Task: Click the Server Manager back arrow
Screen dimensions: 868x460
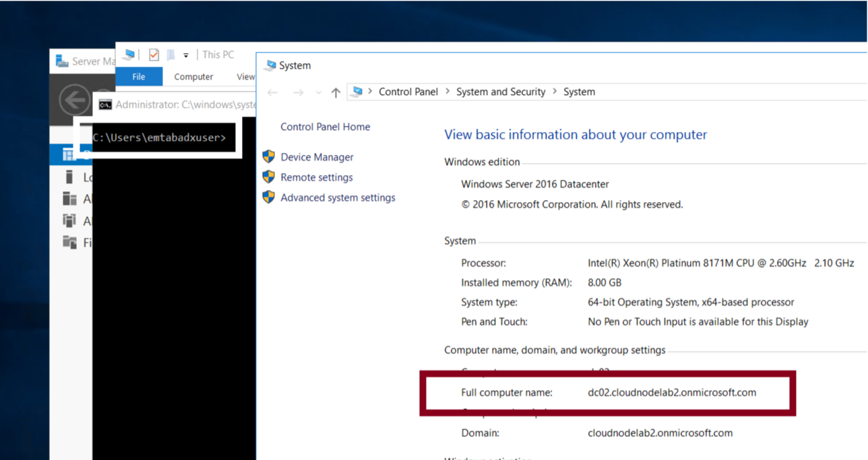Action: pyautogui.click(x=75, y=100)
